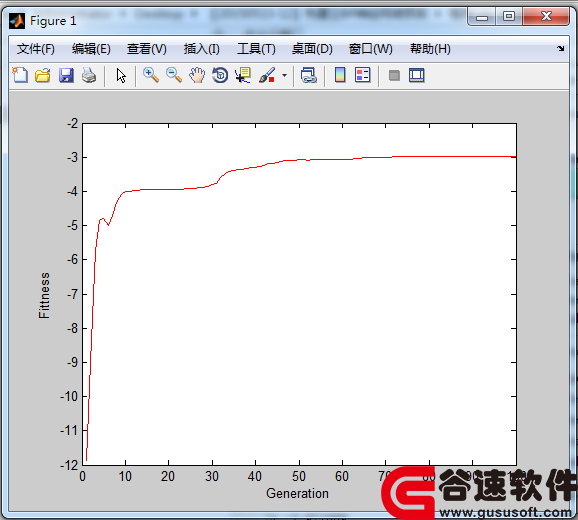This screenshot has width=578, height=520.
Task: Select the Rotate 3D tool
Action: click(x=220, y=75)
